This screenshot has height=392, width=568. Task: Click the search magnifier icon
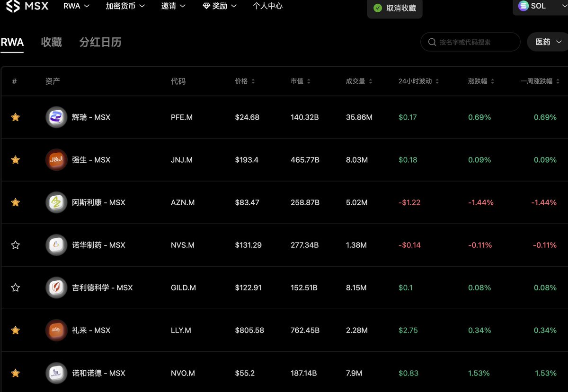coord(432,42)
